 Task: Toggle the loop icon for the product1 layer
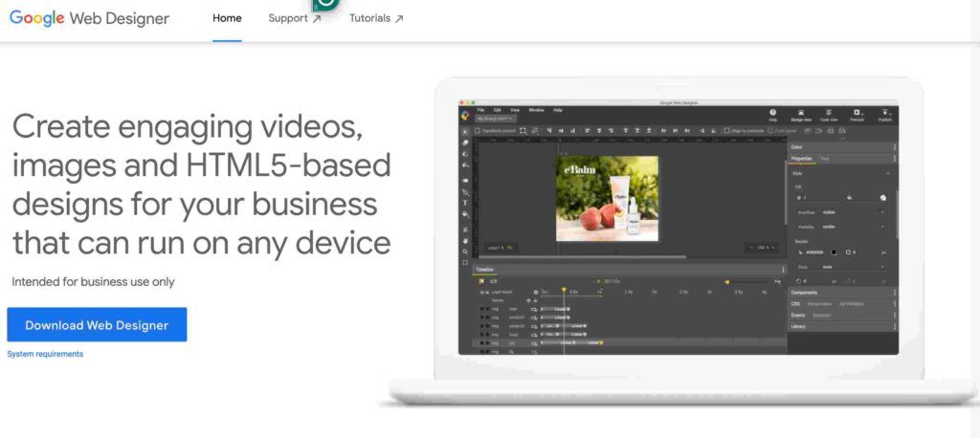pyautogui.click(x=534, y=318)
